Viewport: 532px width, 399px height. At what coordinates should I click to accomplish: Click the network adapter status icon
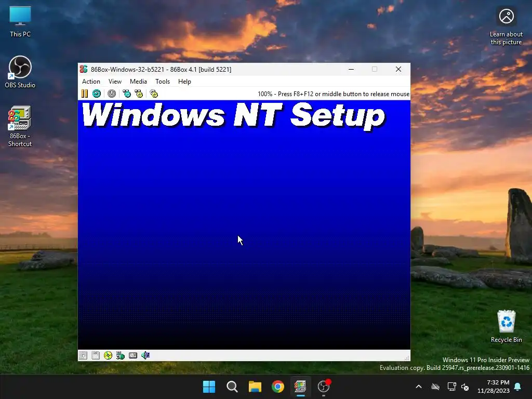(x=121, y=355)
